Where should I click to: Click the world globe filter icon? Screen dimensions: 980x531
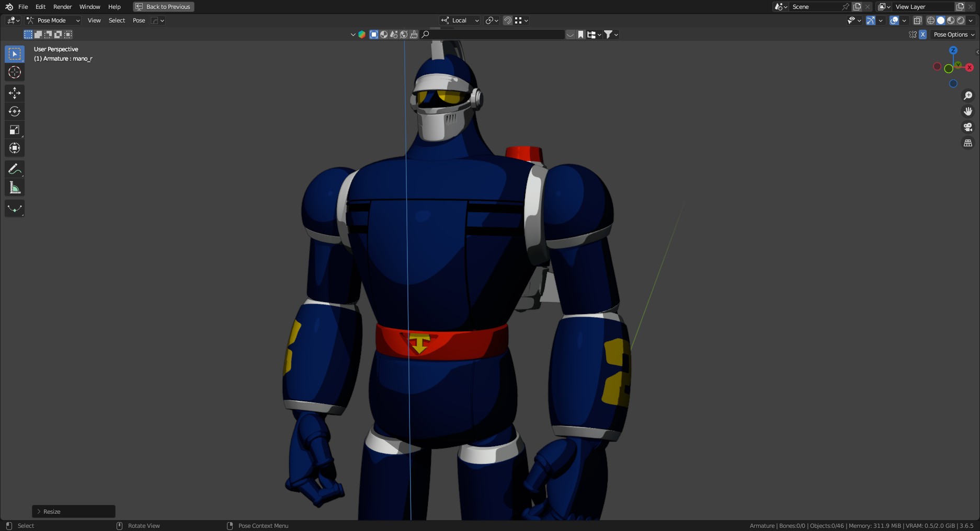point(404,34)
